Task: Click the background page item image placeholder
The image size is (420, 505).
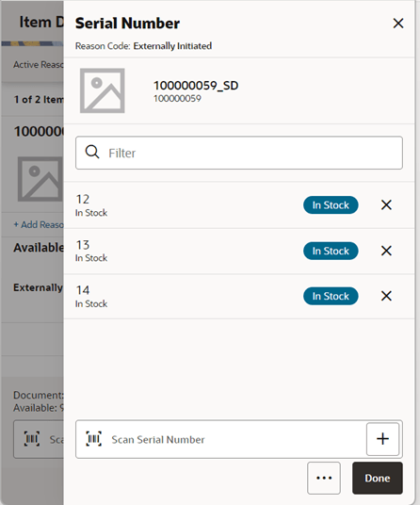Action: [x=40, y=179]
